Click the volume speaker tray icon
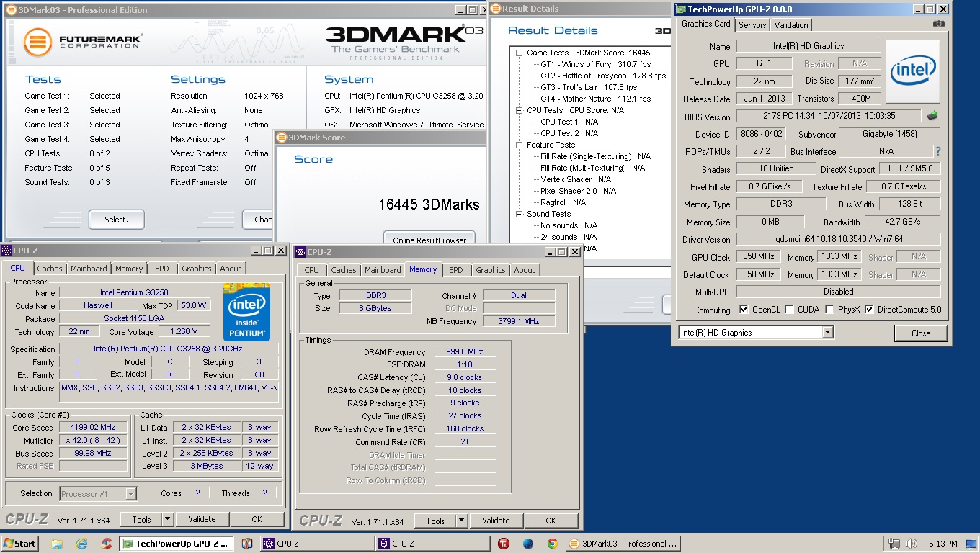 point(911,544)
